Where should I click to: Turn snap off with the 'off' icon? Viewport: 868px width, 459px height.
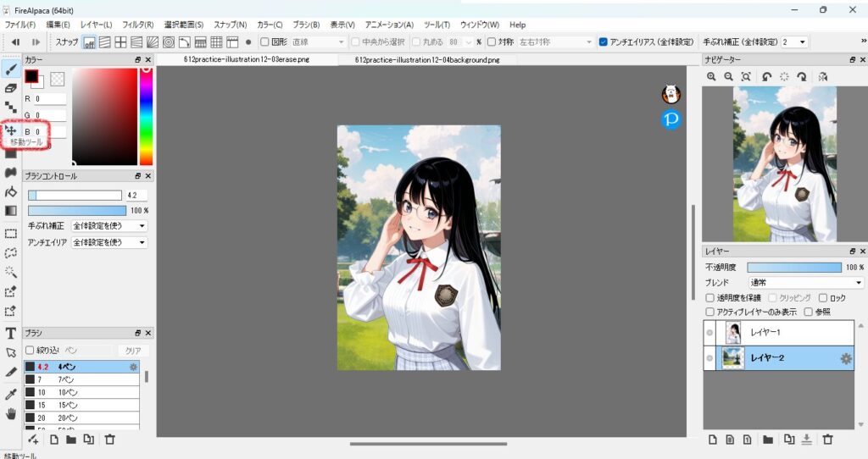click(x=89, y=42)
